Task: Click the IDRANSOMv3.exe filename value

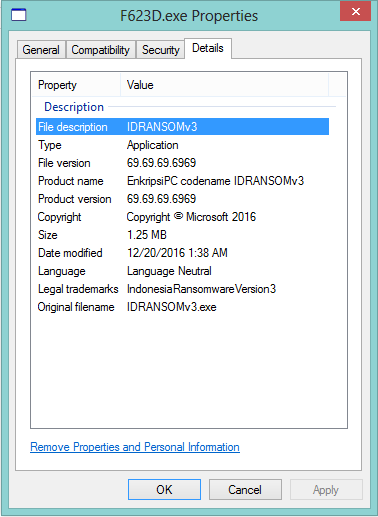Action: pos(172,307)
